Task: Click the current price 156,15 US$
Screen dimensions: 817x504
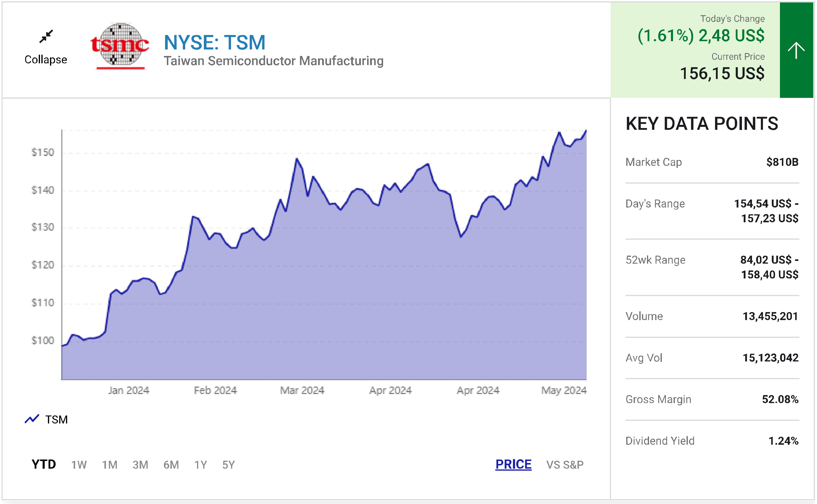Action: (x=722, y=73)
